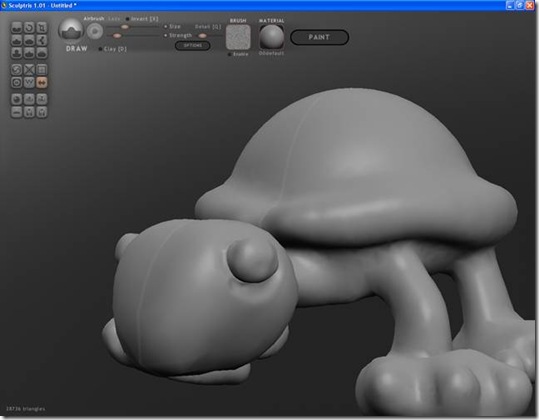Click the Reduce Selected icon
Viewport: 539px width, 420px height.
pos(29,70)
